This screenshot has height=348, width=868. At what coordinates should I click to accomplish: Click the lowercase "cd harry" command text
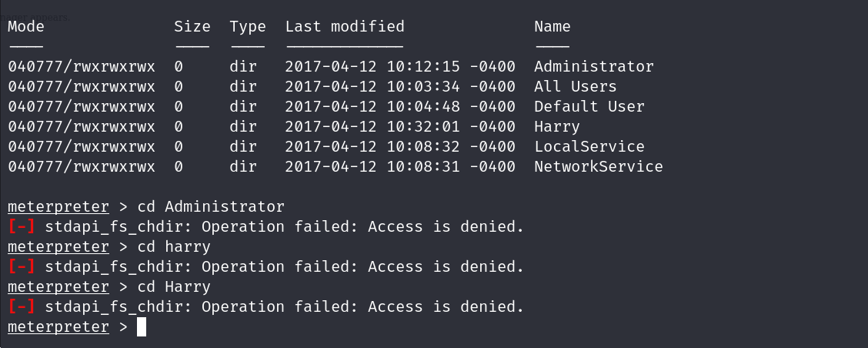[174, 247]
